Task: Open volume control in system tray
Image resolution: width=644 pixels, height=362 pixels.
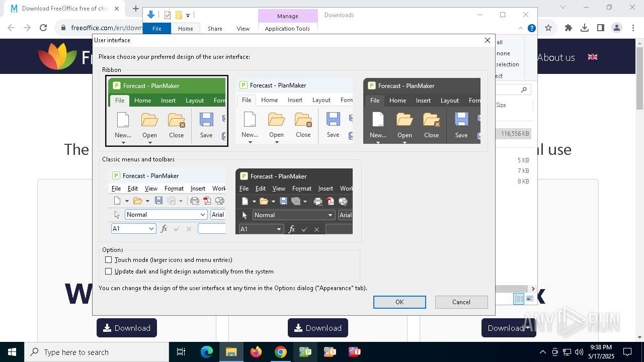Action: click(579, 352)
